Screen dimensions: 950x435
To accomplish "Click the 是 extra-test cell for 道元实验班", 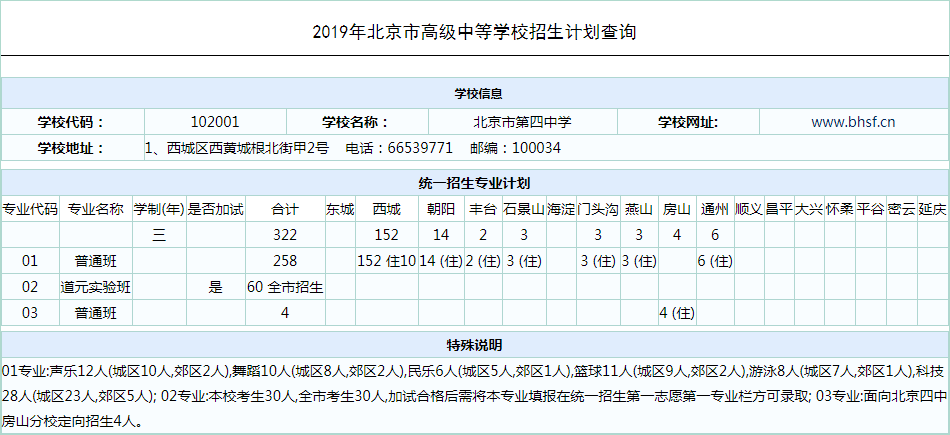I will coord(216,287).
